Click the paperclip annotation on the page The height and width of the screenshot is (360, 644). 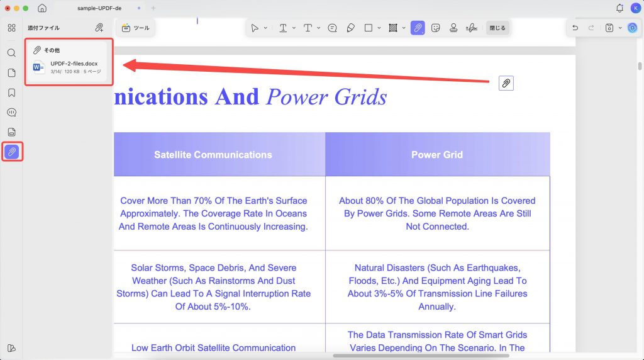tap(506, 83)
